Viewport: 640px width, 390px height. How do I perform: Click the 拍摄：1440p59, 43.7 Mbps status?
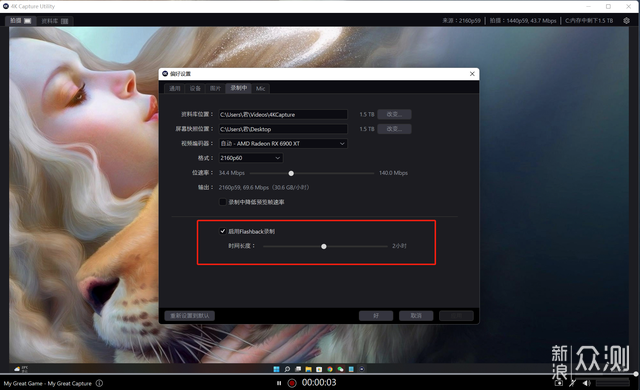click(x=523, y=21)
